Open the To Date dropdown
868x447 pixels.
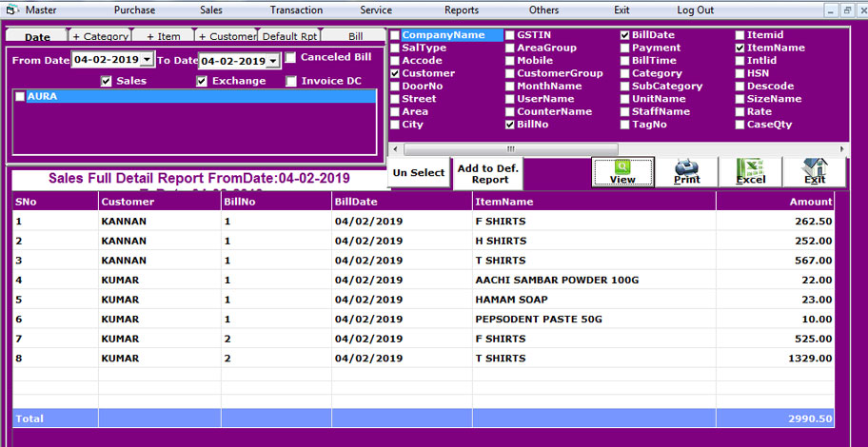(273, 61)
